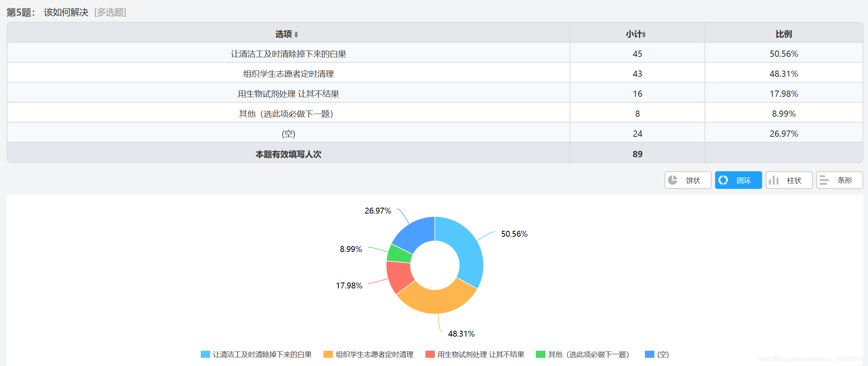Toggle green legend swatch for 其他
868x366 pixels.
541,354
